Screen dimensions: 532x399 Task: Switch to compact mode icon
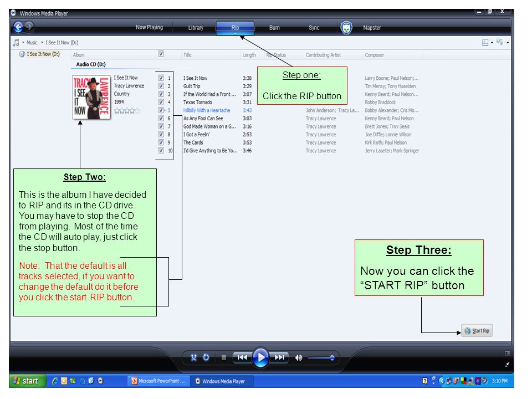tap(507, 365)
